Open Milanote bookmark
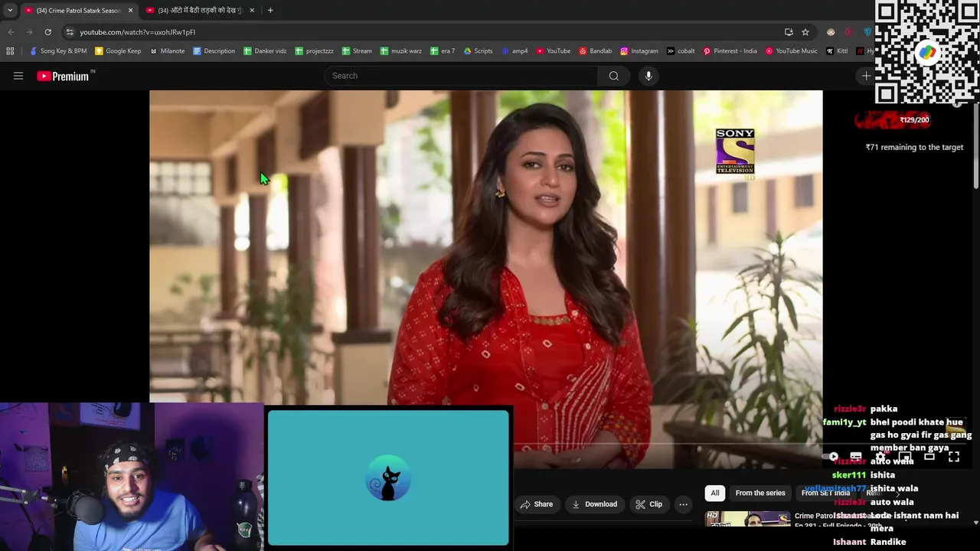The height and width of the screenshot is (551, 980). pos(167,51)
